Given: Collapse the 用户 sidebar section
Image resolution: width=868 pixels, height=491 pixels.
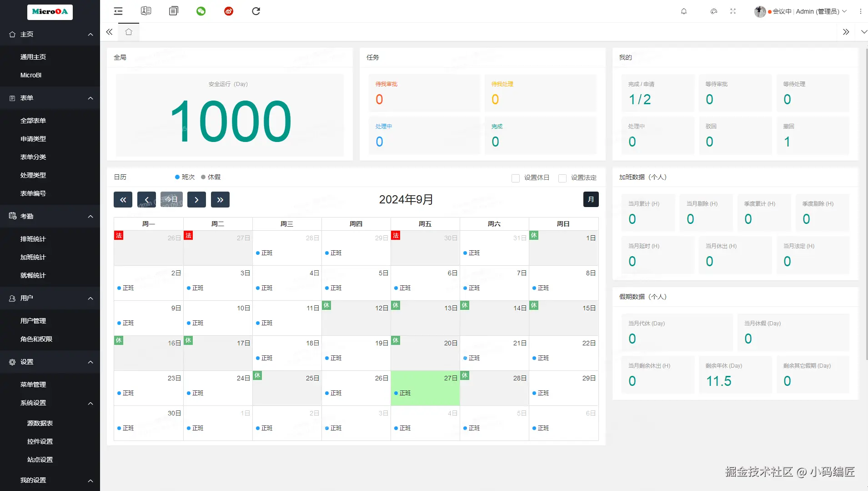Looking at the screenshot, I should [x=50, y=298].
